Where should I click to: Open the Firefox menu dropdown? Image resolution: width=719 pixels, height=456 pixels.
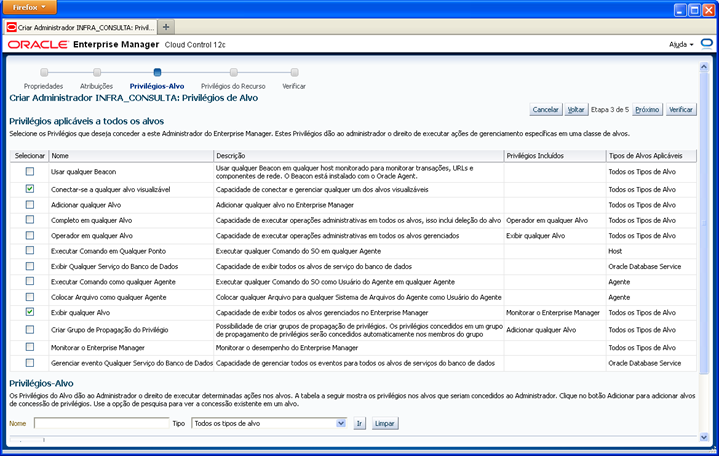tap(29, 7)
